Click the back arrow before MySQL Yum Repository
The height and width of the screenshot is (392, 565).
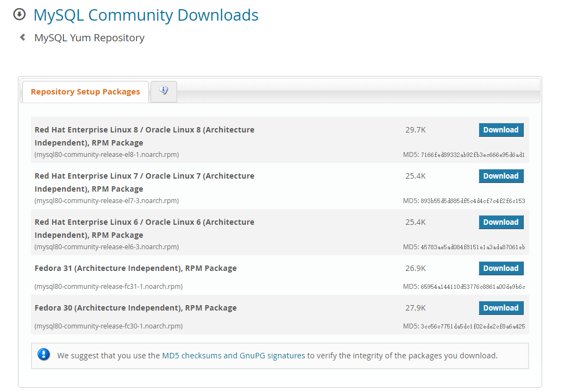pyautogui.click(x=23, y=37)
